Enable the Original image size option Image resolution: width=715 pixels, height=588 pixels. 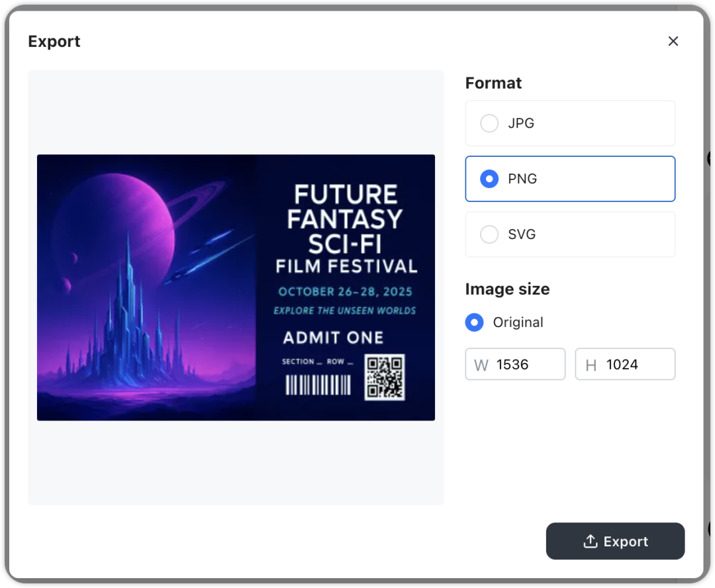(474, 322)
